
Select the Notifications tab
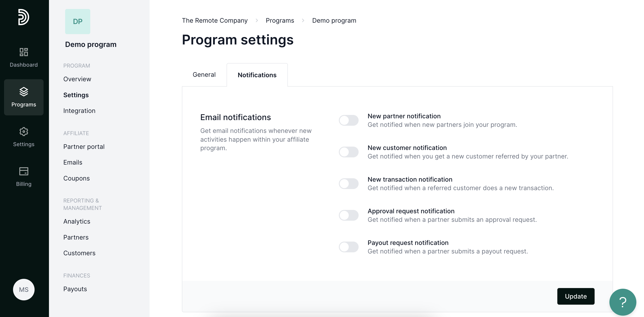coord(257,75)
